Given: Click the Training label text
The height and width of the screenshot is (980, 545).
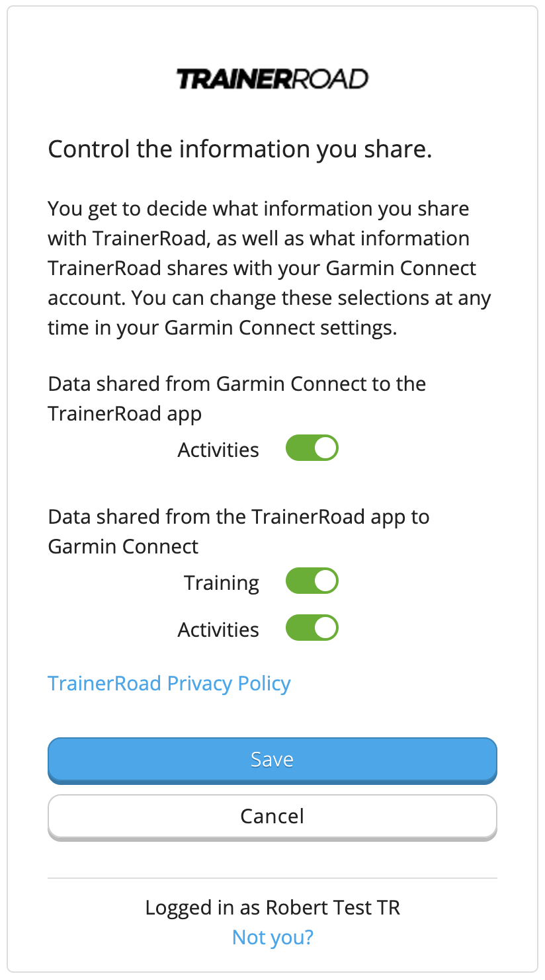Looking at the screenshot, I should pos(222,583).
